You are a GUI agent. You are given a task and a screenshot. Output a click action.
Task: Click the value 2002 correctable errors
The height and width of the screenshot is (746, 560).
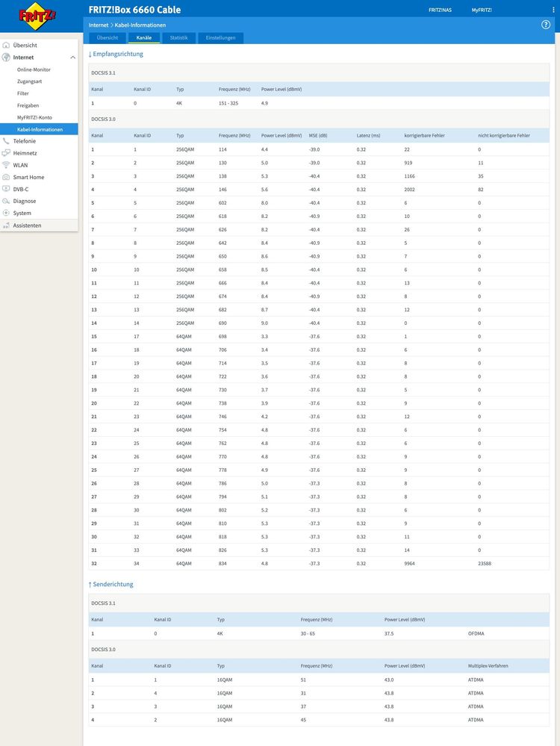click(x=409, y=190)
